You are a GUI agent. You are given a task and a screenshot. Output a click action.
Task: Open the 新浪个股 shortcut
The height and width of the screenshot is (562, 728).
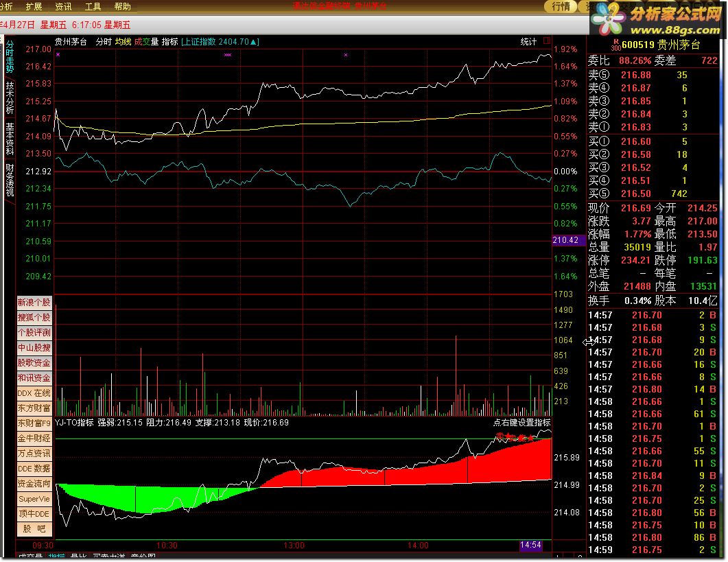click(x=34, y=303)
